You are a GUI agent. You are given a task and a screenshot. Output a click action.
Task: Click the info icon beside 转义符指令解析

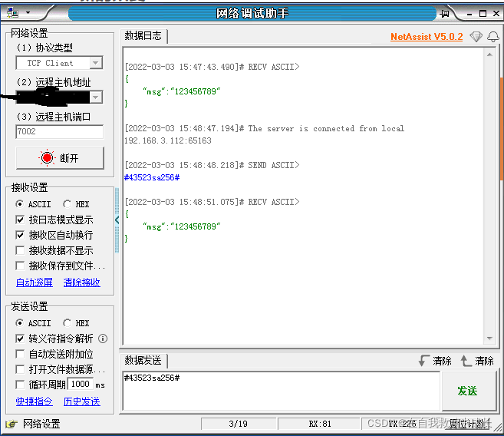tap(103, 339)
